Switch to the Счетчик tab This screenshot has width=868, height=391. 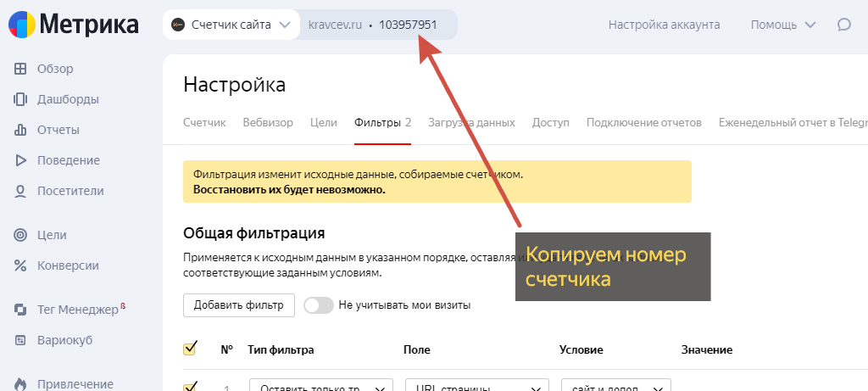point(205,122)
